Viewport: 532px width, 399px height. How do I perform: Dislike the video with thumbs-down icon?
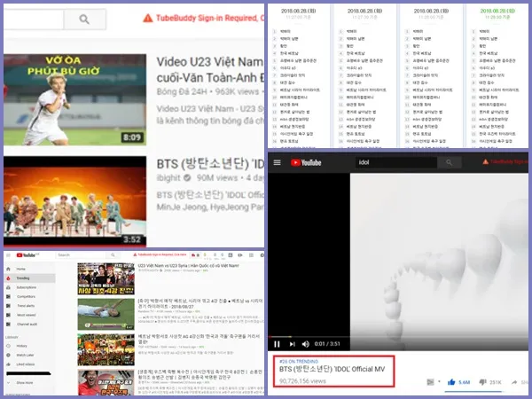[x=483, y=382]
